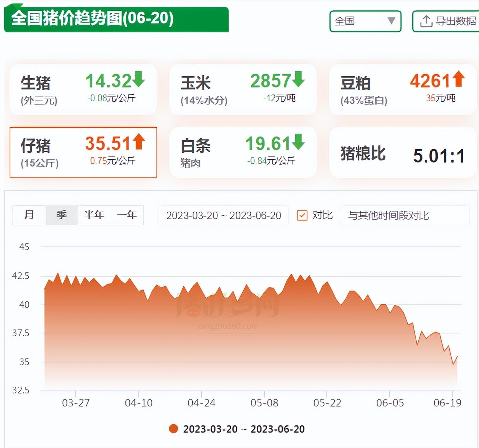Image resolution: width=479 pixels, height=448 pixels.
Task: Toggle the orange legend dot for 2023-03-20 series
Action: click(173, 429)
